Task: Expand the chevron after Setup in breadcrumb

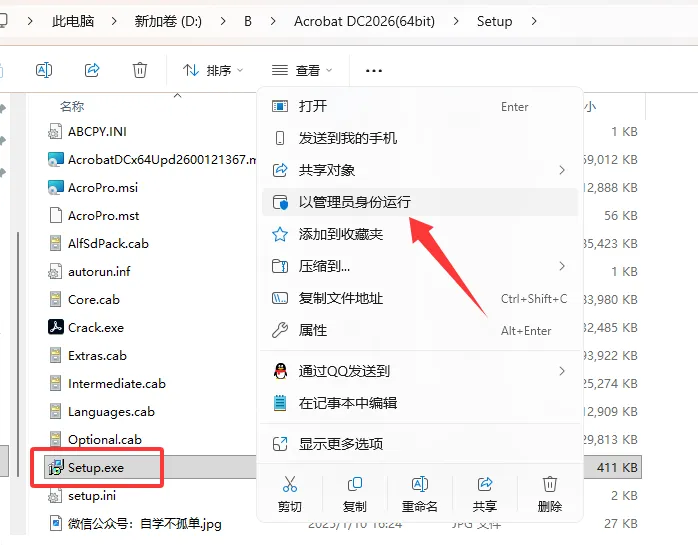Action: pos(534,21)
